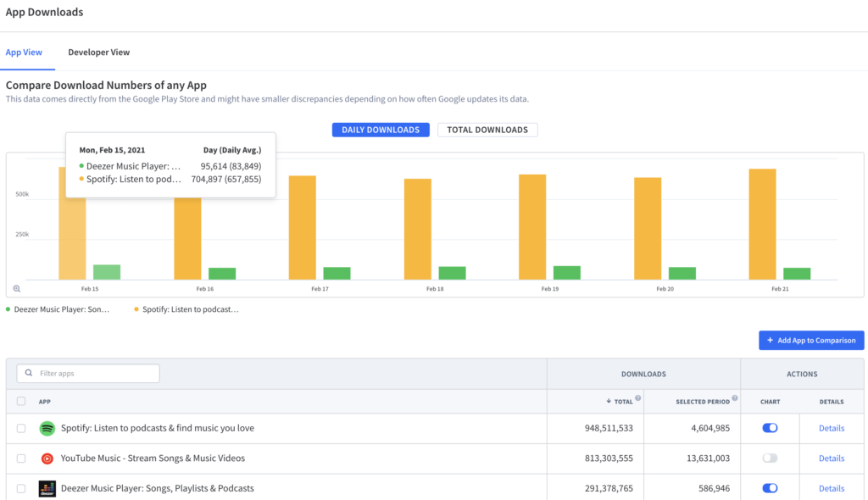Click the chart zoom magnifier icon
The height and width of the screenshot is (500, 868).
click(17, 288)
